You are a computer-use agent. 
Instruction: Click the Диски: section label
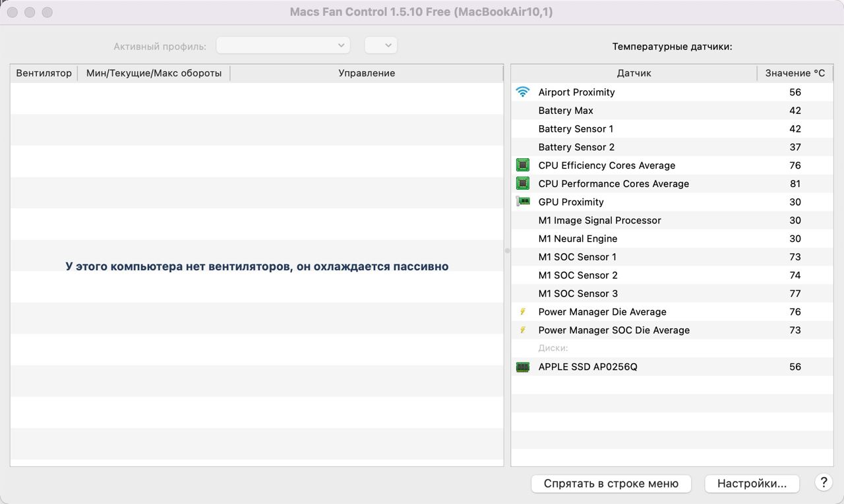pos(553,348)
